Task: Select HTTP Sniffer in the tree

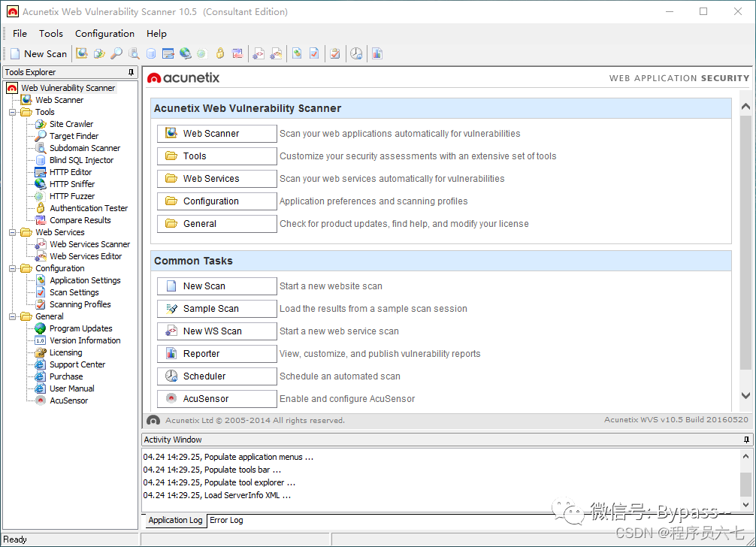Action: 72,184
